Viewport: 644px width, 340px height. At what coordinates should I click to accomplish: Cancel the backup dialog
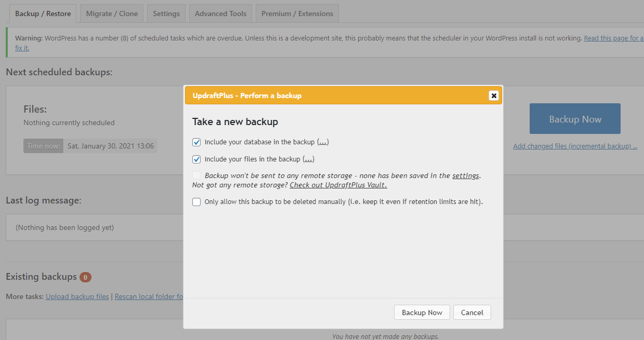tap(472, 312)
